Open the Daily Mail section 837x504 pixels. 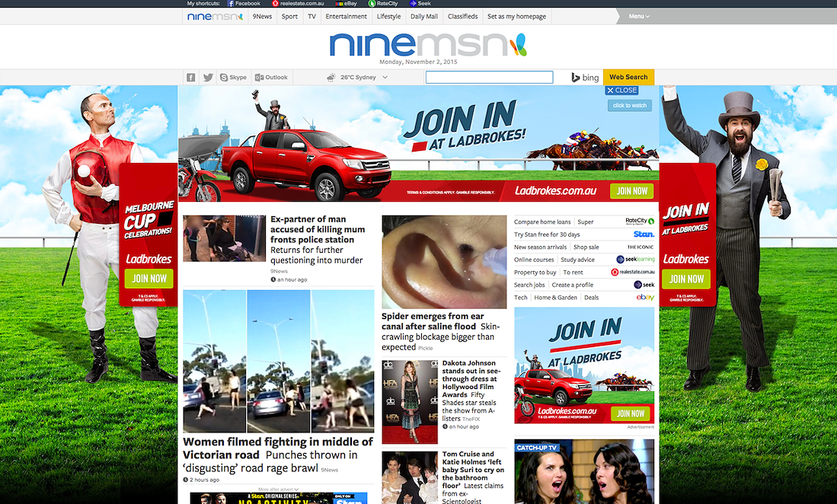(x=424, y=17)
